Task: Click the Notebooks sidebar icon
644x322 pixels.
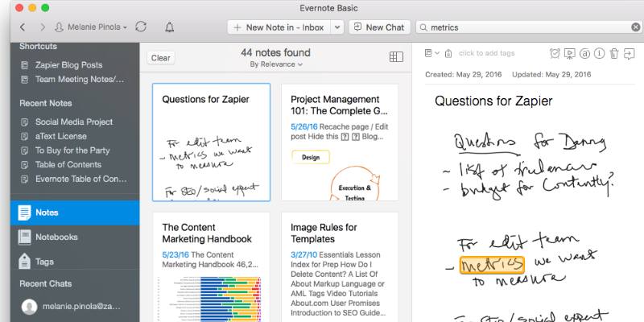Action: pyautogui.click(x=25, y=237)
